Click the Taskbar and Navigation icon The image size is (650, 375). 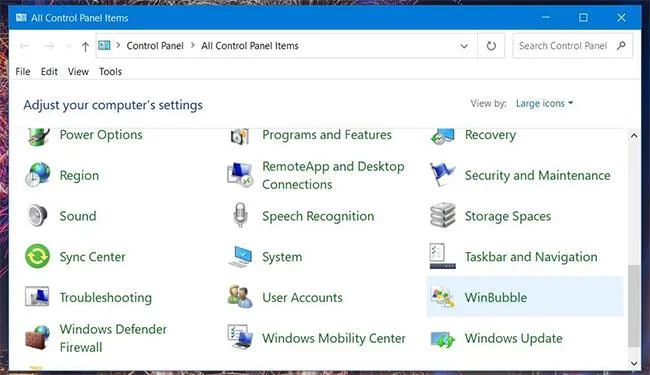[442, 256]
